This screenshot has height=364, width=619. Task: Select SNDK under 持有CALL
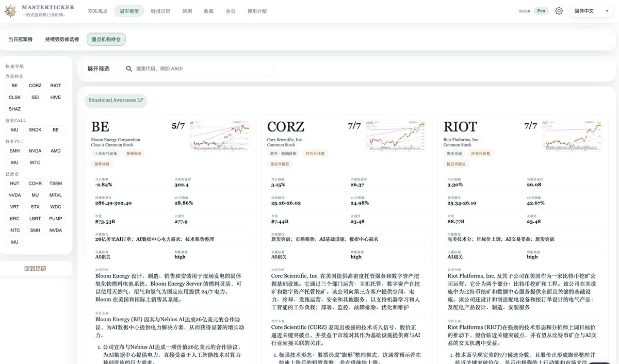click(35, 130)
